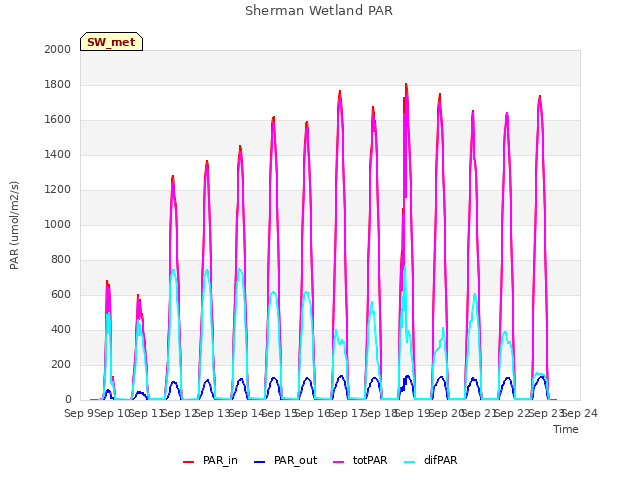This screenshot has height=480, width=640.
Task: Click the blue PAR_out legend swatch
Action: pos(260,462)
